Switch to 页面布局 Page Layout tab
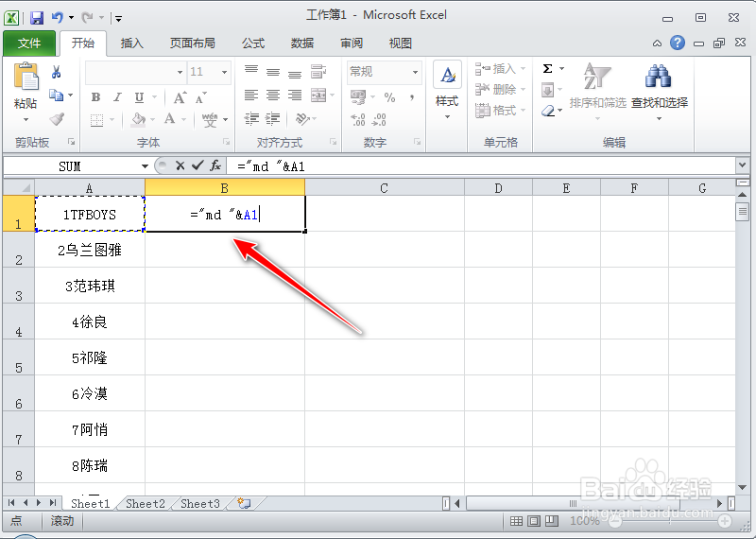The image size is (756, 539). pyautogui.click(x=193, y=43)
